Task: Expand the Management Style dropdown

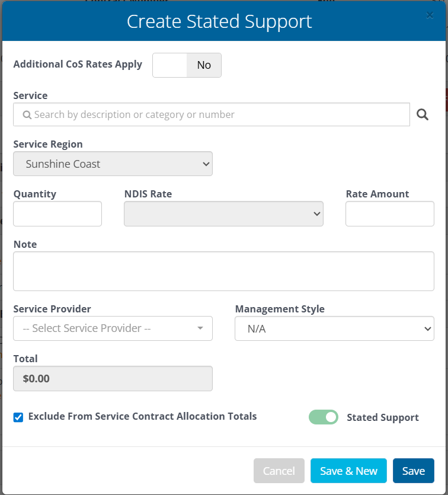Action: 334,329
